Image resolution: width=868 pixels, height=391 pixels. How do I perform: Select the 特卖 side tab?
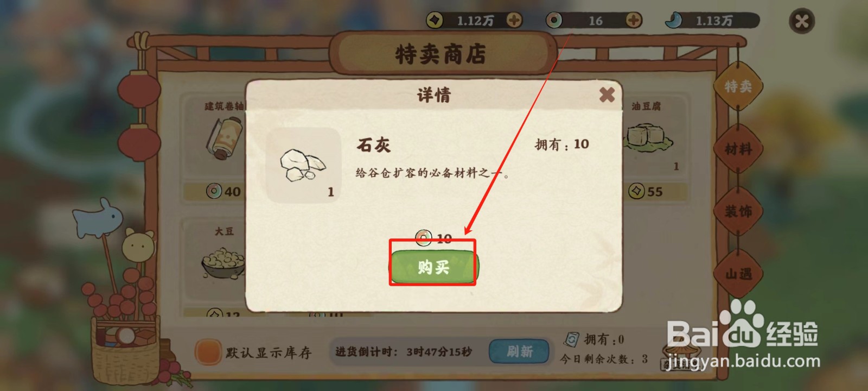(738, 86)
